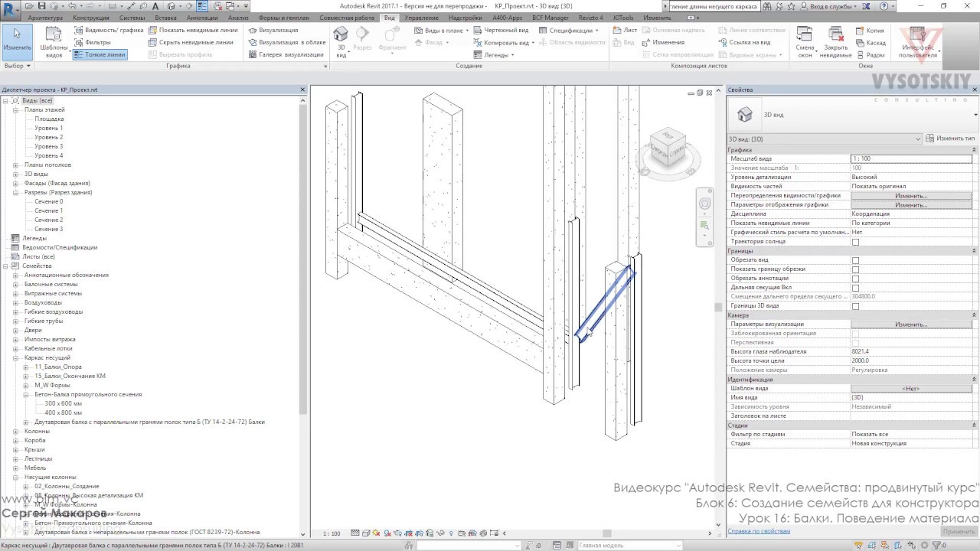980x551 pixels.
Task: Open Видимость/графика settings
Action: click(x=109, y=31)
